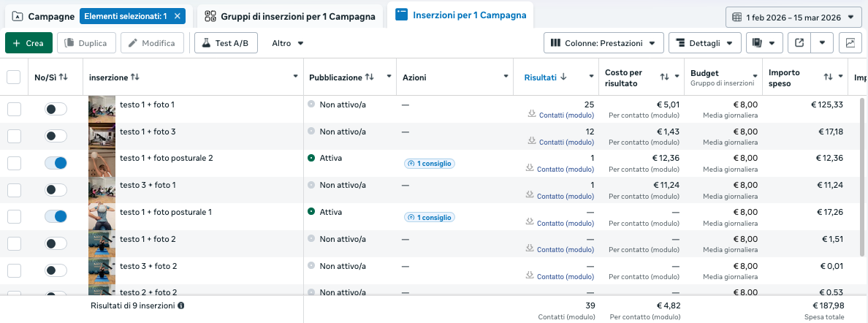Viewport: 868px width, 323px height.
Task: Open the date range picker
Action: pyautogui.click(x=793, y=17)
